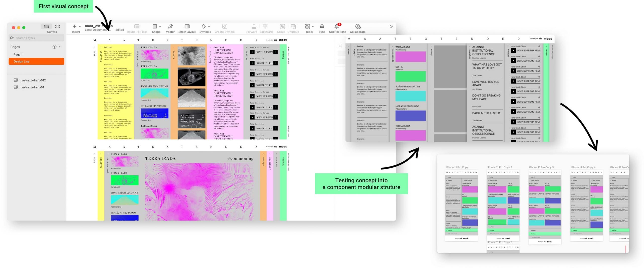Collapse the Pages list chevron
This screenshot has width=644, height=270.
(x=60, y=47)
